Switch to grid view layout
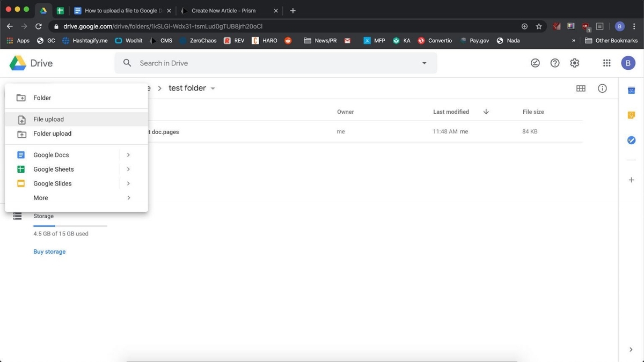The height and width of the screenshot is (362, 644). click(x=581, y=88)
